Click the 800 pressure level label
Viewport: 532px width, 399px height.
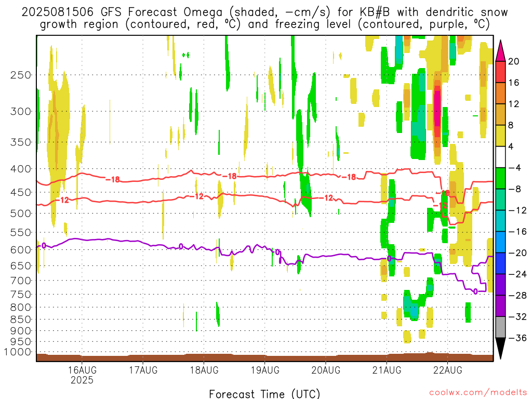pyautogui.click(x=21, y=308)
